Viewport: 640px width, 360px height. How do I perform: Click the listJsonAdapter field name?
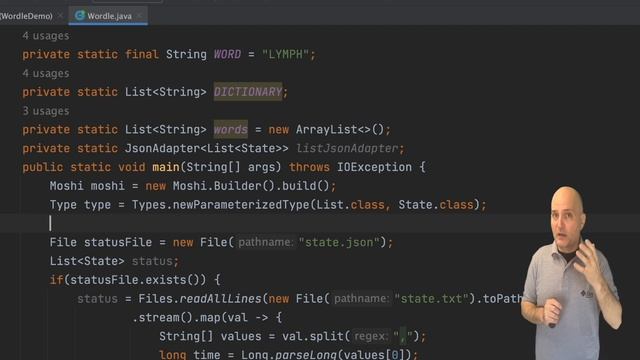[347, 148]
